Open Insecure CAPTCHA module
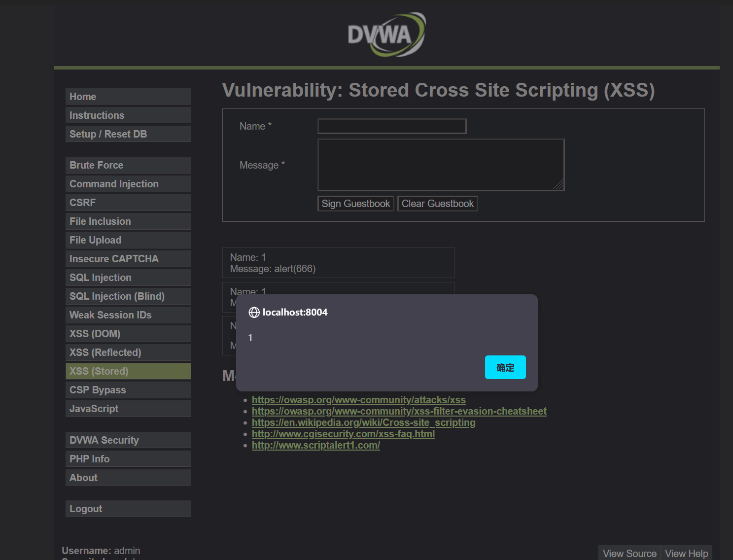The width and height of the screenshot is (733, 560). pyautogui.click(x=128, y=259)
